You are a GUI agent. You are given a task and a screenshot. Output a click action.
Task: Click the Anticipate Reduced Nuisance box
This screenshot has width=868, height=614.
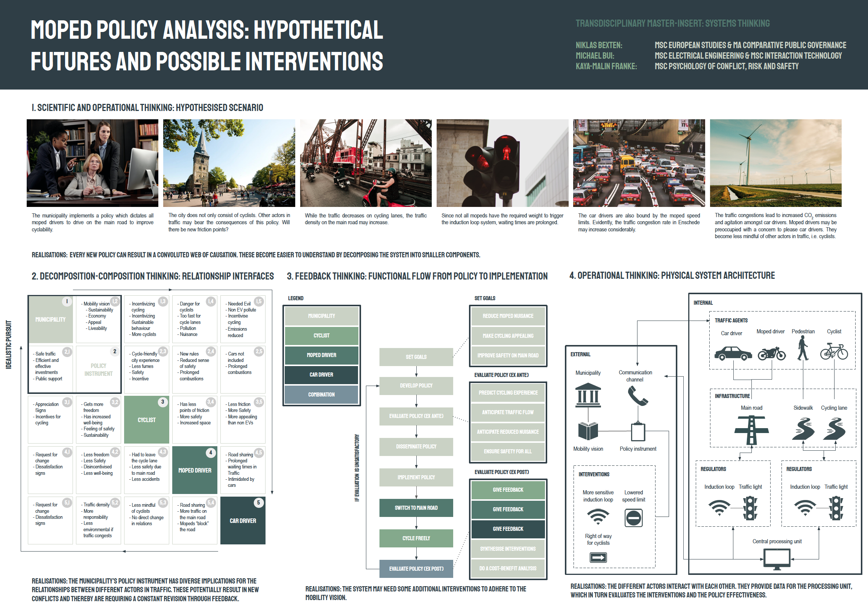point(508,432)
